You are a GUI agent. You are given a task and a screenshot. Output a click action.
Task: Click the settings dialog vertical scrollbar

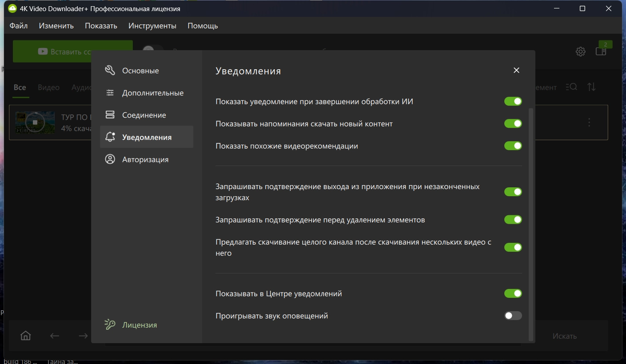[x=531, y=224]
